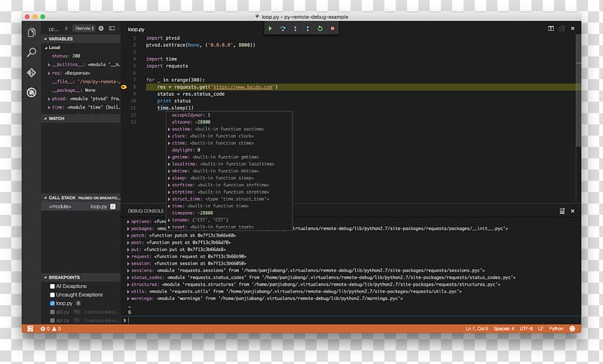Select the Debug Console panel tab
Viewport: 603px width, 364px height.
(145, 211)
